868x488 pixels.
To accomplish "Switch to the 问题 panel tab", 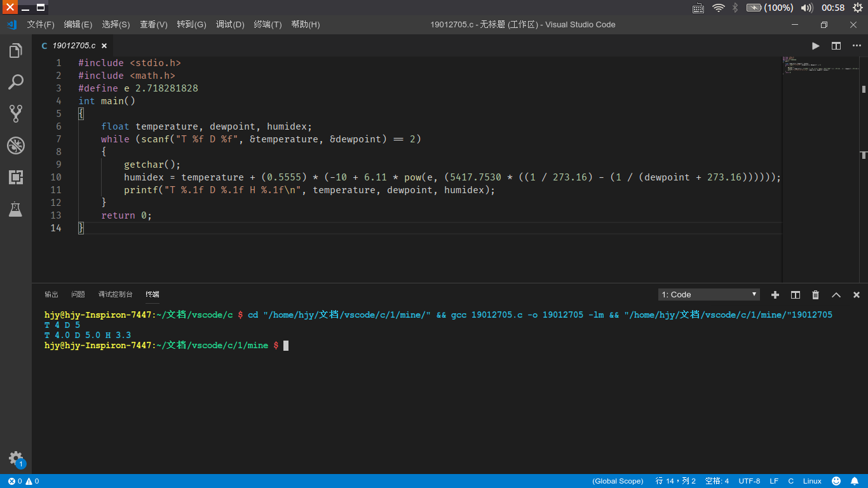I will (78, 294).
